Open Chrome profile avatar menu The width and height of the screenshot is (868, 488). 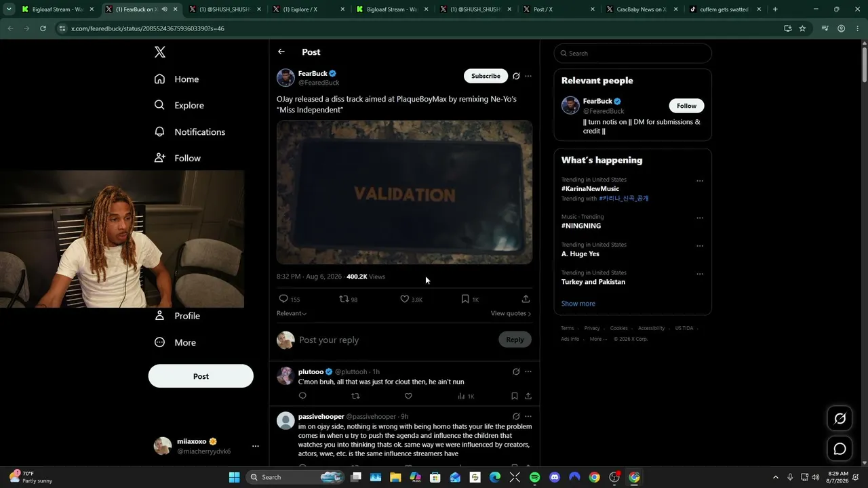coord(841,28)
